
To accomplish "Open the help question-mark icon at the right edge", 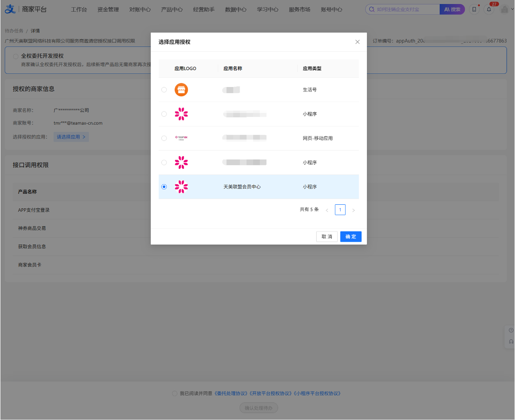I will click(511, 330).
